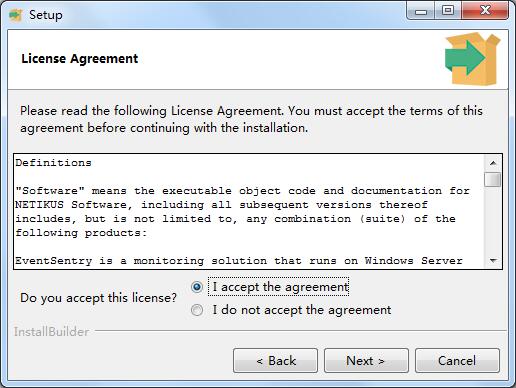The image size is (516, 388).
Task: Click the license text scroll down arrow
Action: point(493,260)
